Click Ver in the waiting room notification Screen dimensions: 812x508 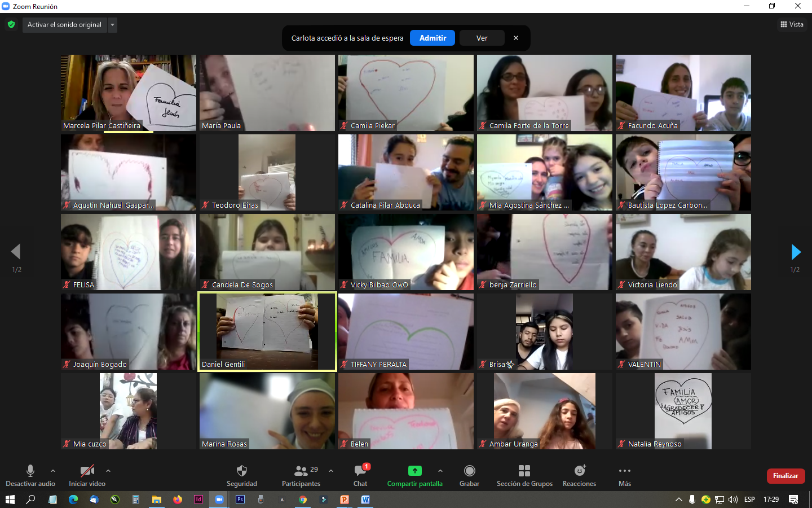pyautogui.click(x=482, y=38)
